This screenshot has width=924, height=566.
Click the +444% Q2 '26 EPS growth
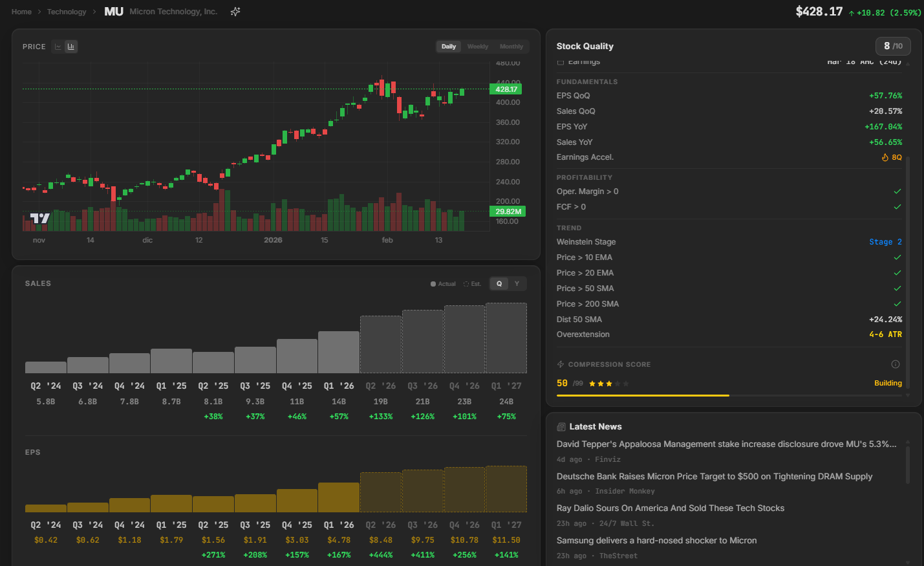(381, 555)
